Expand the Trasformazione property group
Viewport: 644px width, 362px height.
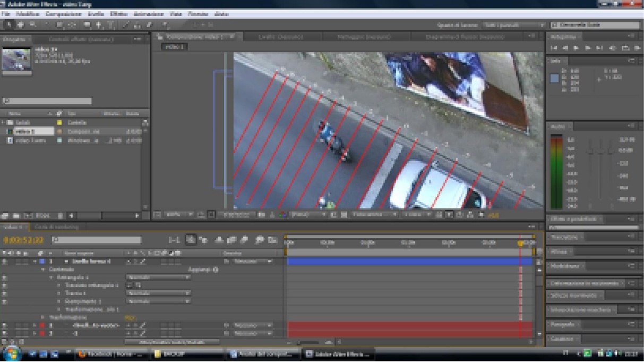pos(43,317)
